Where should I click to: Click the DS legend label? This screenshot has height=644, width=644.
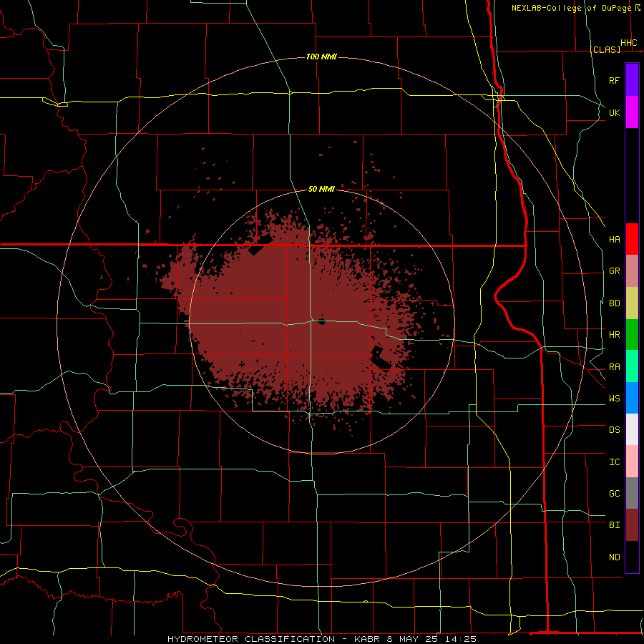click(x=614, y=430)
